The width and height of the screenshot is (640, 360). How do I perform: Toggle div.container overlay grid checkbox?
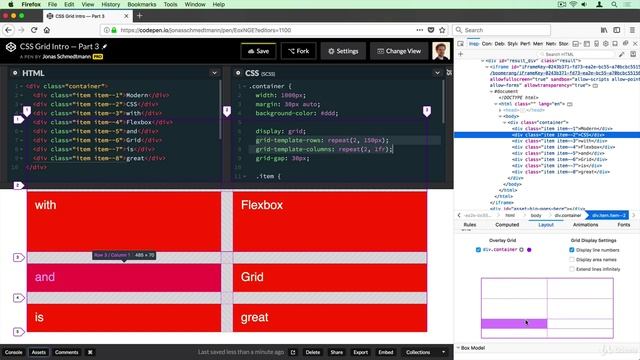point(478,249)
